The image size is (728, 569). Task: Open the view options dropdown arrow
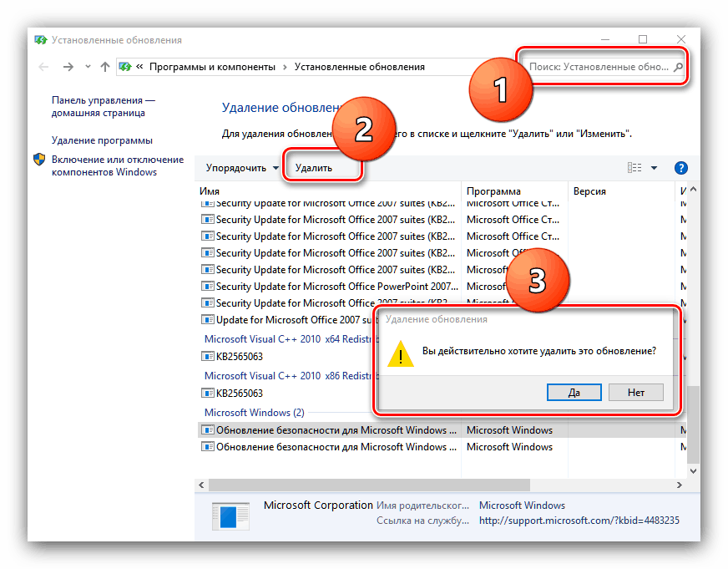(x=654, y=168)
